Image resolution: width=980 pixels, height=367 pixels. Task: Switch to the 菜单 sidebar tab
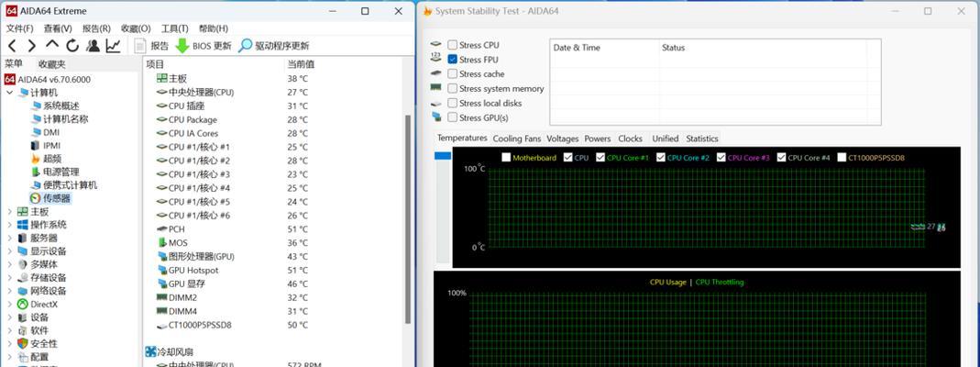point(13,64)
